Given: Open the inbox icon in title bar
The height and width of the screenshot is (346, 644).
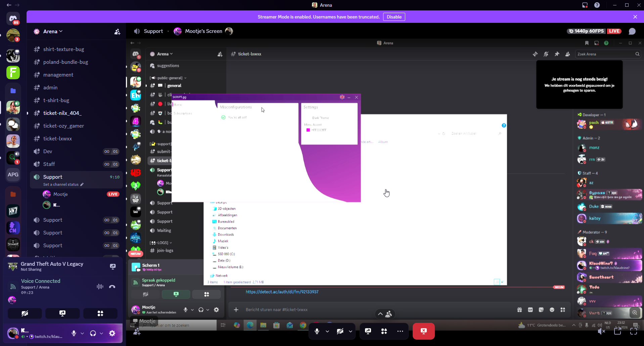Looking at the screenshot, I should click(x=585, y=5).
